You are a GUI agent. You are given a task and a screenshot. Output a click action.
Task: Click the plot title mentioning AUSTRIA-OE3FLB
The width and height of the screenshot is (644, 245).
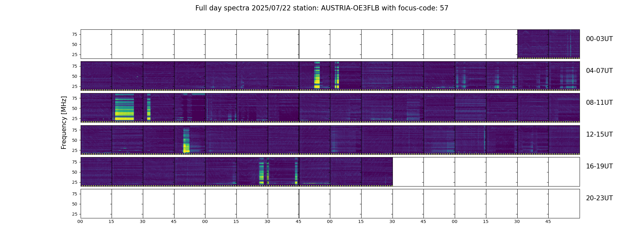tap(322, 8)
